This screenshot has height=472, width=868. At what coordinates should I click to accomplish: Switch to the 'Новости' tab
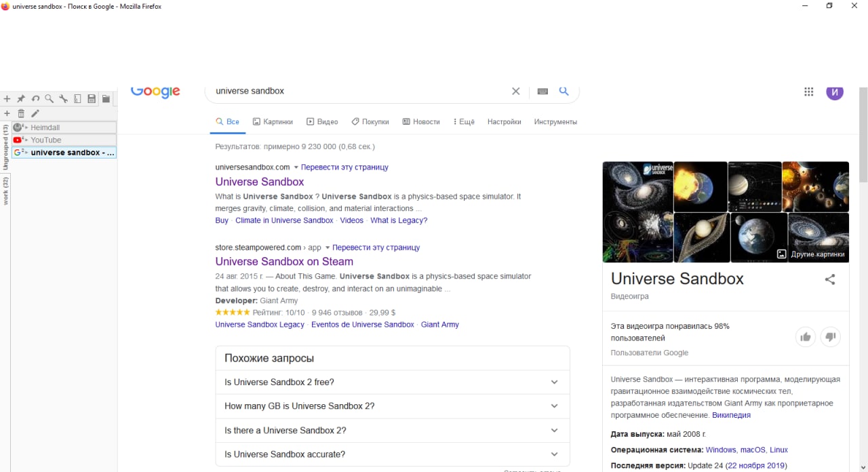click(x=421, y=122)
